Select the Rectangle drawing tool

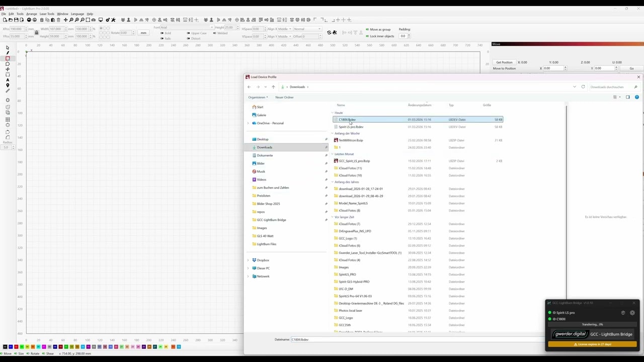click(7, 58)
